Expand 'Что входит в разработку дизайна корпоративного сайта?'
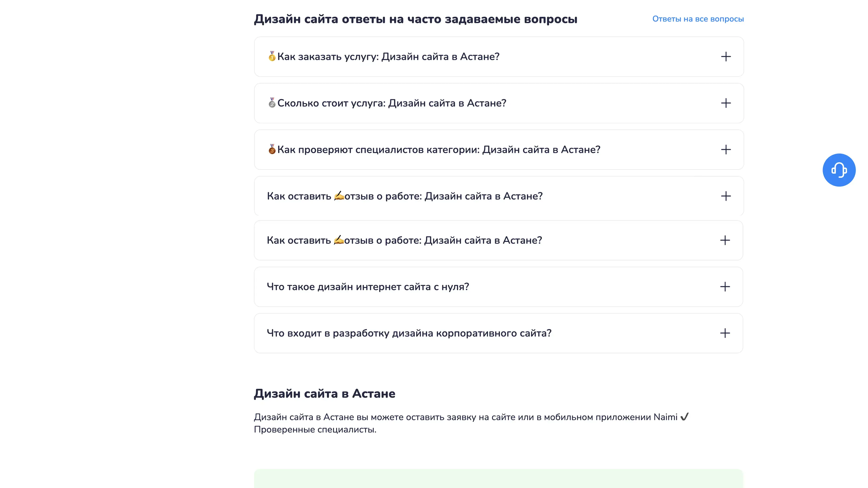The width and height of the screenshot is (868, 488). (409, 333)
